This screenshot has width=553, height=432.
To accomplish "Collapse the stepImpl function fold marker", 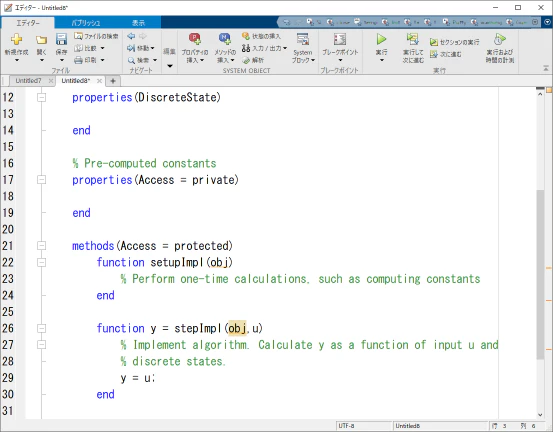I will 42,328.
